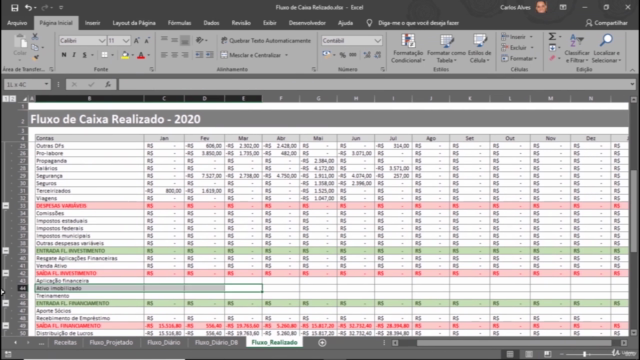
Task: Align text to the left
Action: click(164, 55)
